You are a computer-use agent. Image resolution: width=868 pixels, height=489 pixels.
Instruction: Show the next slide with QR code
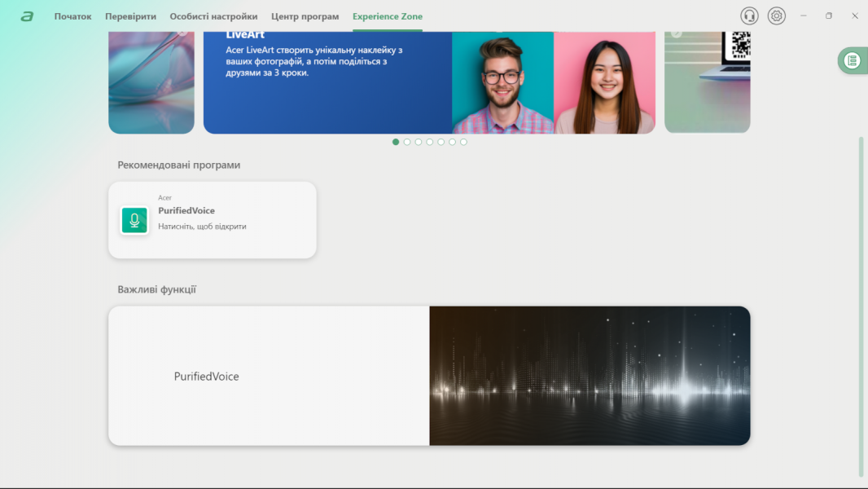[x=707, y=81]
